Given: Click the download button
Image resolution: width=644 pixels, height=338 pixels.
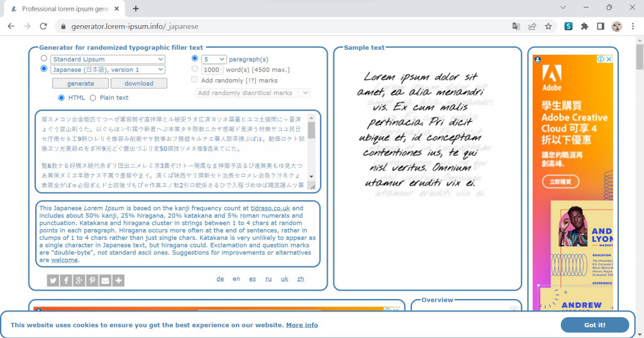Looking at the screenshot, I should tap(139, 84).
